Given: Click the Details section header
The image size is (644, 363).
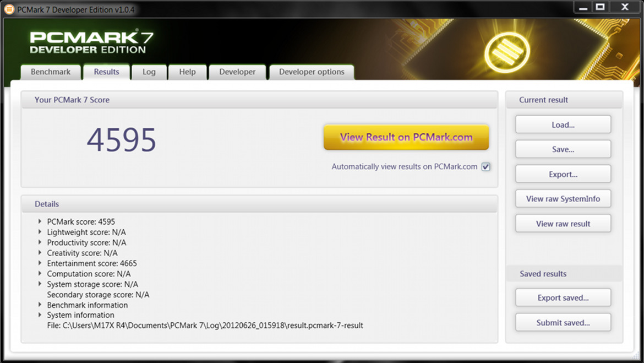Looking at the screenshot, I should point(259,204).
